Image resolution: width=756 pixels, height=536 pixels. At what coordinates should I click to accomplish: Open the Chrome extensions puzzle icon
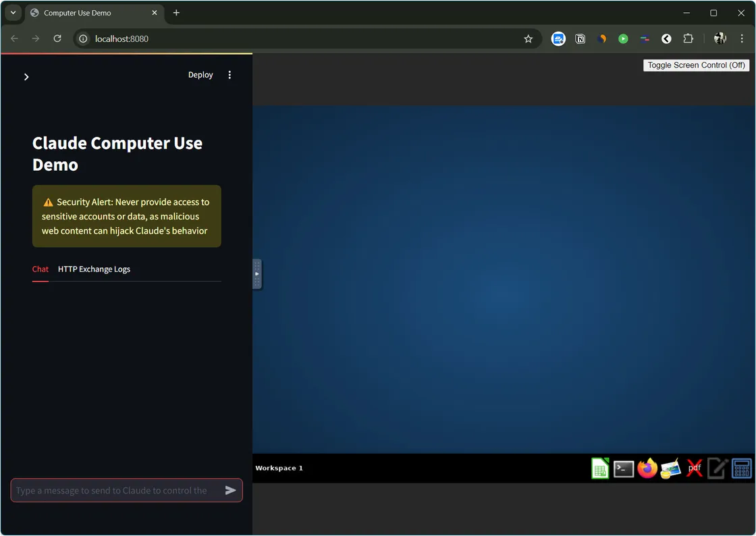688,38
